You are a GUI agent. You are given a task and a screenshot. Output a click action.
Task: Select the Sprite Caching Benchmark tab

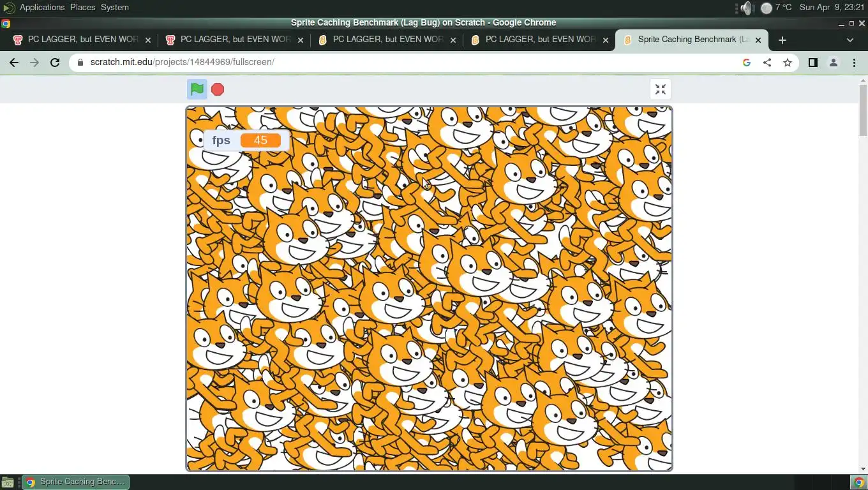pyautogui.click(x=692, y=40)
